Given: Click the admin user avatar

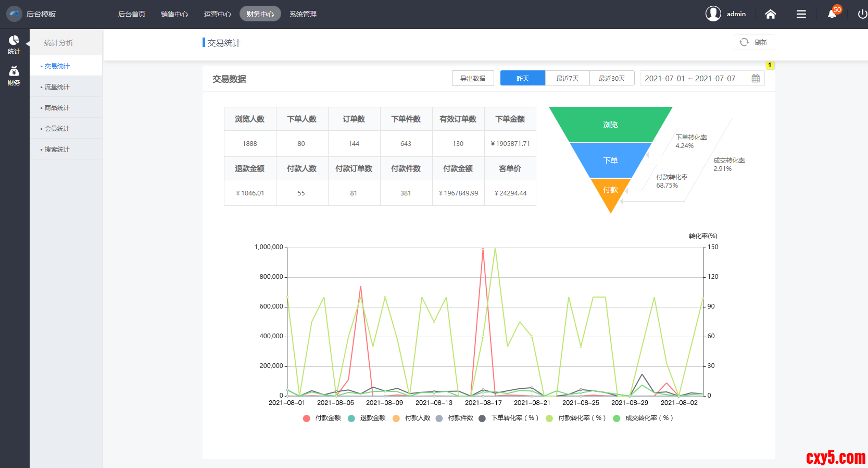Looking at the screenshot, I should pos(713,14).
